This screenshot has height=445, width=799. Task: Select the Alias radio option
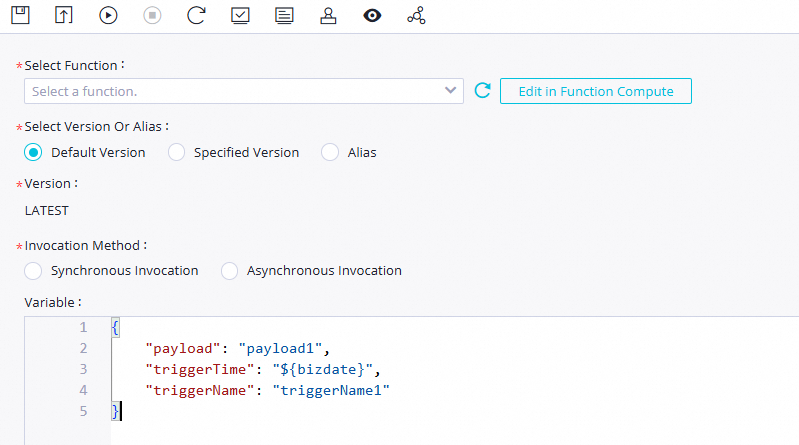click(330, 153)
